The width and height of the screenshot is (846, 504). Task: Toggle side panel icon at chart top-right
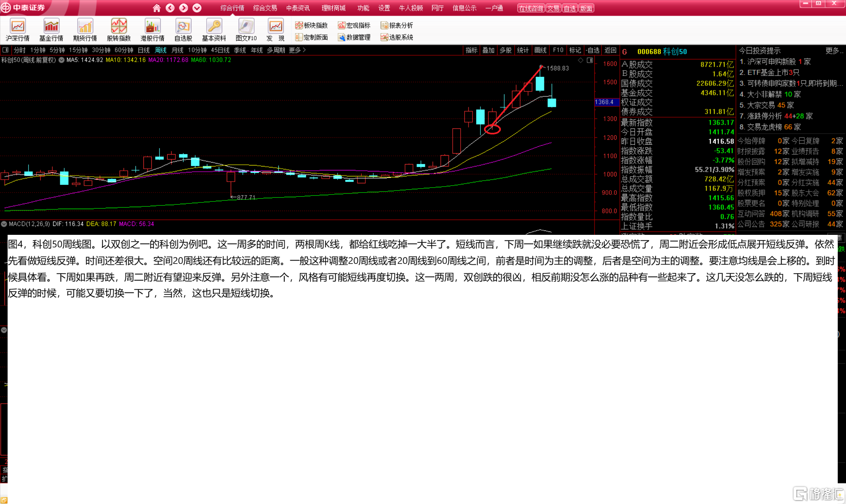[590, 60]
